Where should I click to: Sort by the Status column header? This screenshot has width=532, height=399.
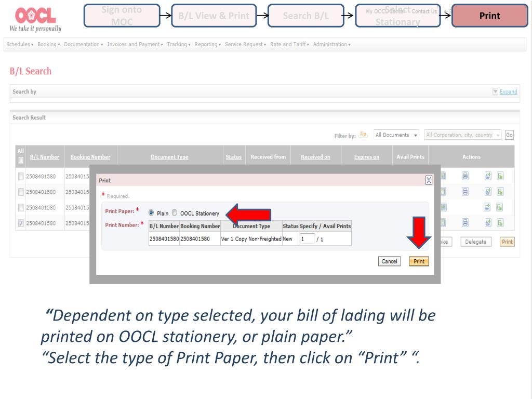(x=233, y=157)
